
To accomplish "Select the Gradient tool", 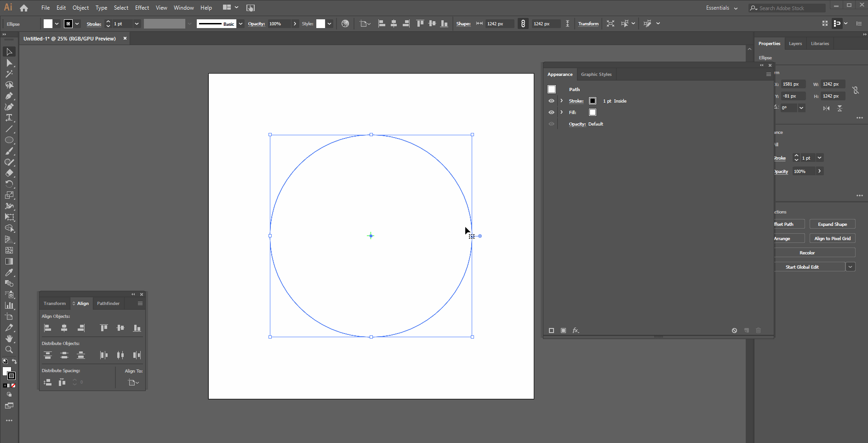I will coord(9,261).
